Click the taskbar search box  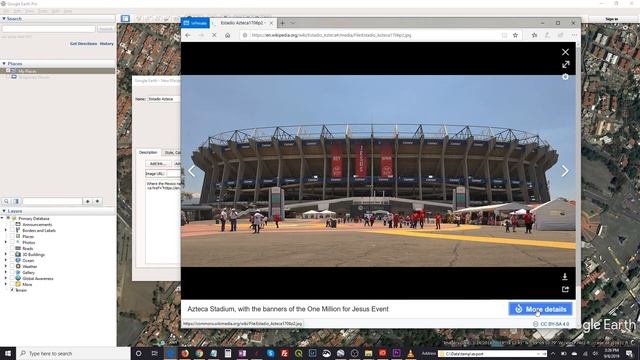73,353
